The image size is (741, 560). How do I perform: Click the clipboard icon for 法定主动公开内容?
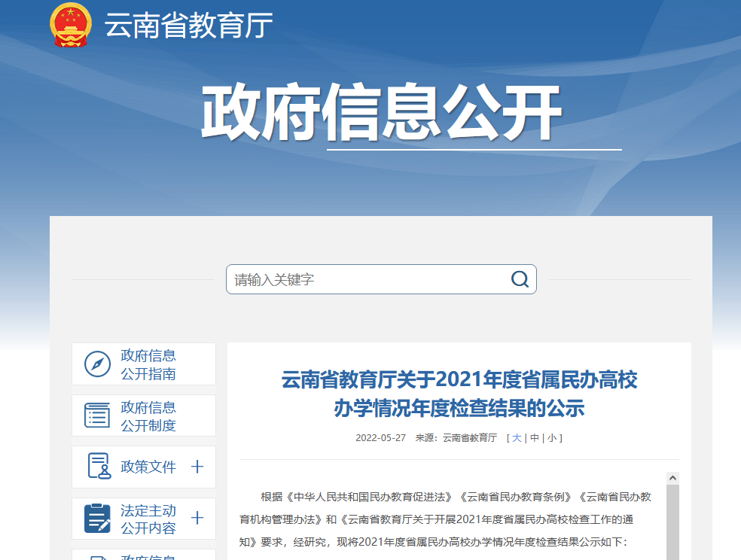pyautogui.click(x=97, y=519)
